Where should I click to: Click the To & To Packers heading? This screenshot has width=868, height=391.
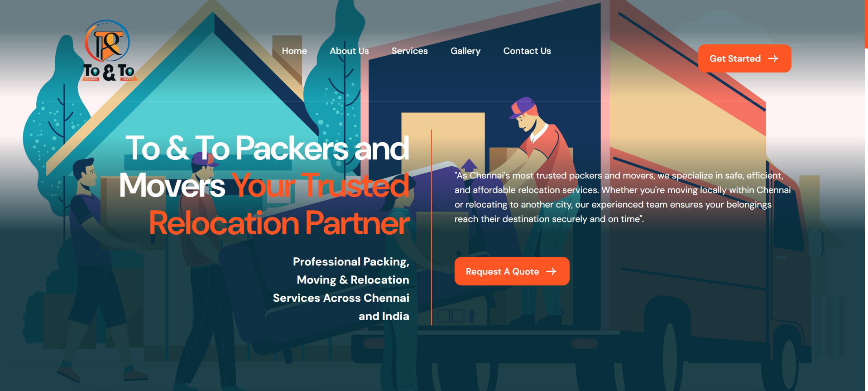[x=267, y=148]
